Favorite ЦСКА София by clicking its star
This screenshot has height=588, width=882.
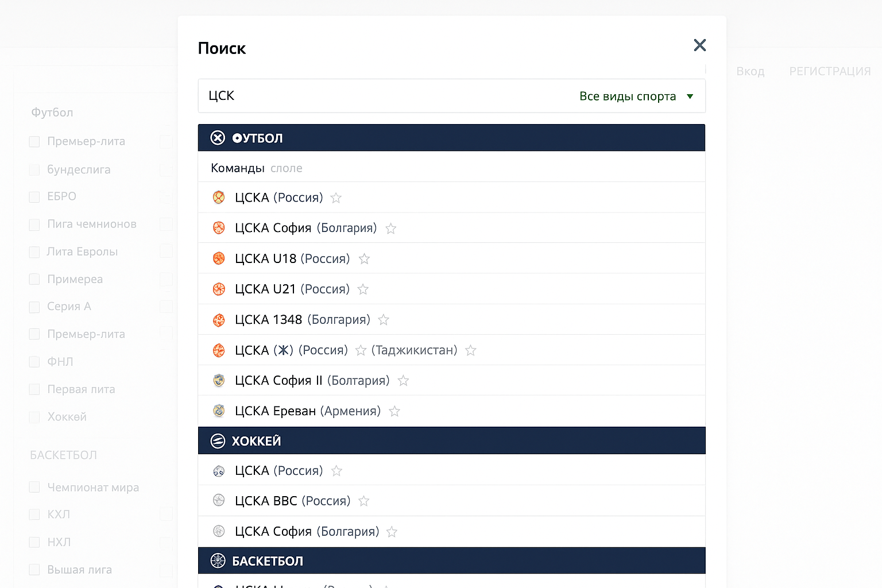click(390, 228)
